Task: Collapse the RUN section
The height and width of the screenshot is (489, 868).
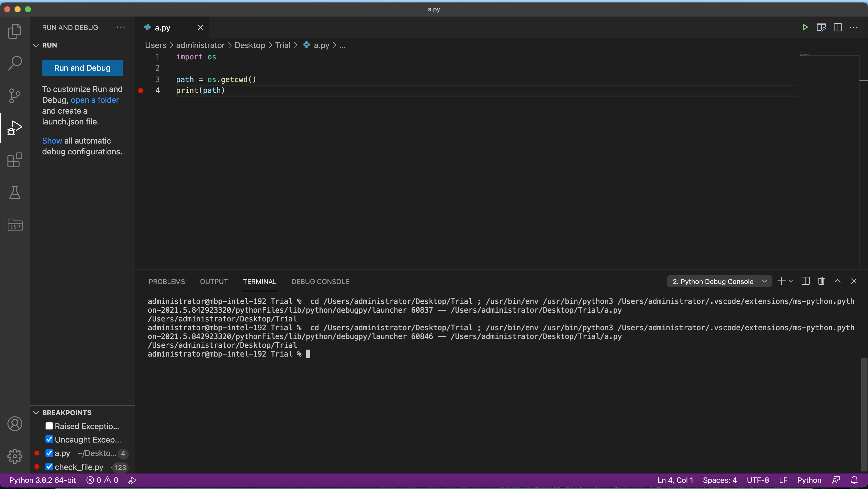Action: (x=36, y=45)
